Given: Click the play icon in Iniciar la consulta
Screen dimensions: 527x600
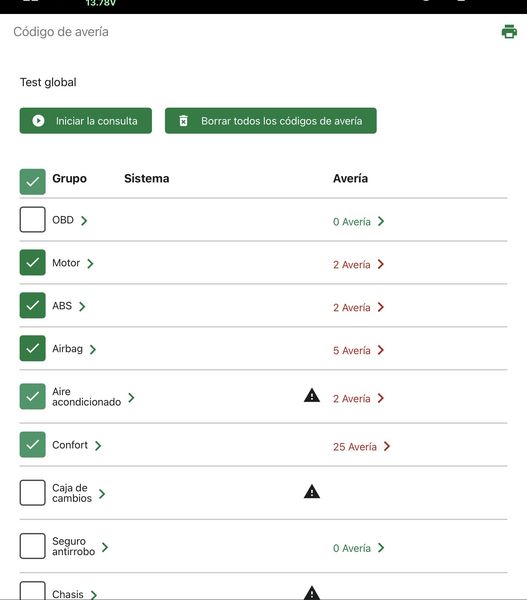Looking at the screenshot, I should click(x=38, y=121).
